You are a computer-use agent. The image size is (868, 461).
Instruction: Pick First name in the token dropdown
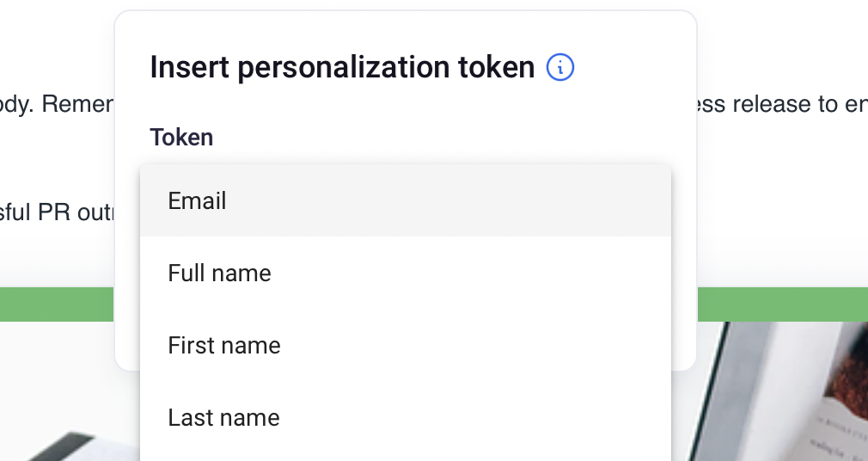click(x=224, y=346)
